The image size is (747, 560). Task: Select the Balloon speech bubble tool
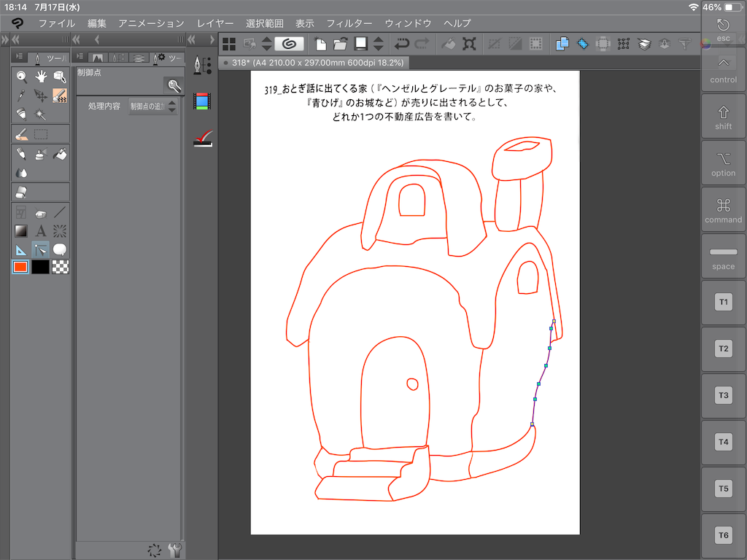click(60, 249)
